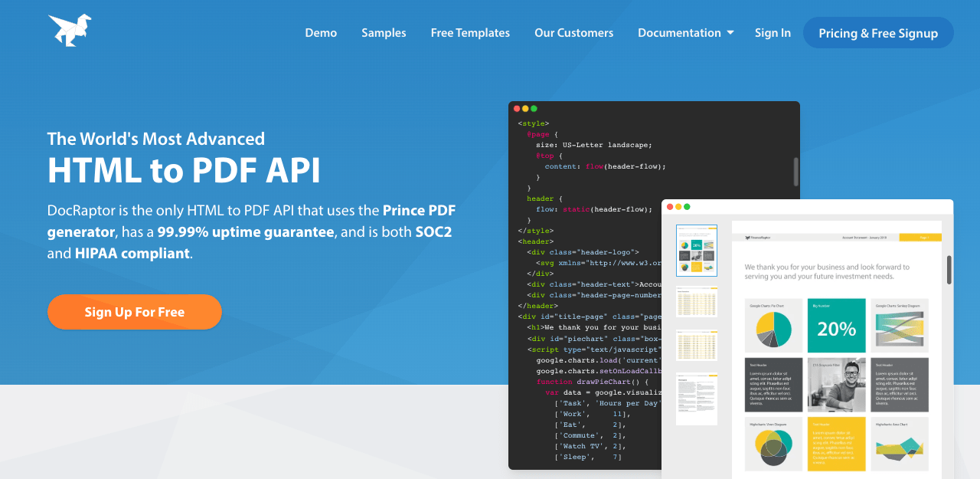Expand the Documentation dropdown
980x479 pixels.
(684, 32)
